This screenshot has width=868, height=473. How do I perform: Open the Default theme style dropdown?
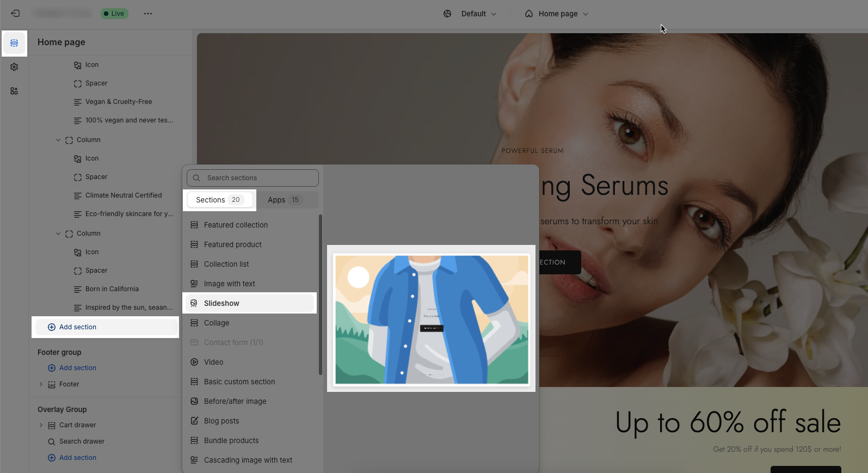point(471,14)
